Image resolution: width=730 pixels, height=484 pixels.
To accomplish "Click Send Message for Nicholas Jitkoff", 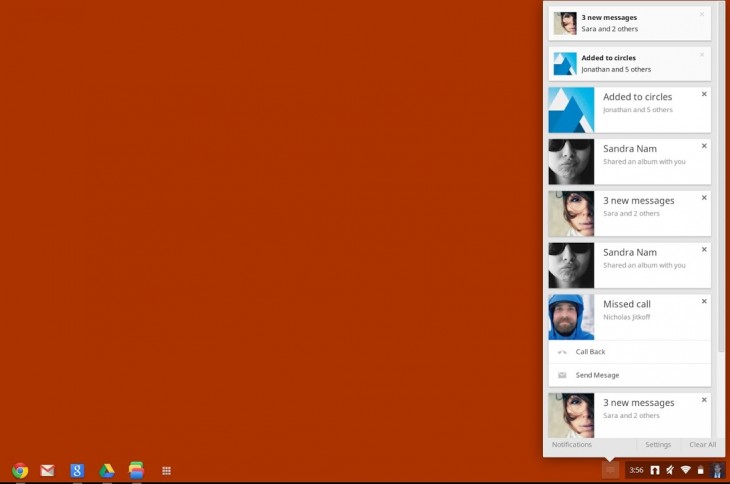I will tap(597, 375).
